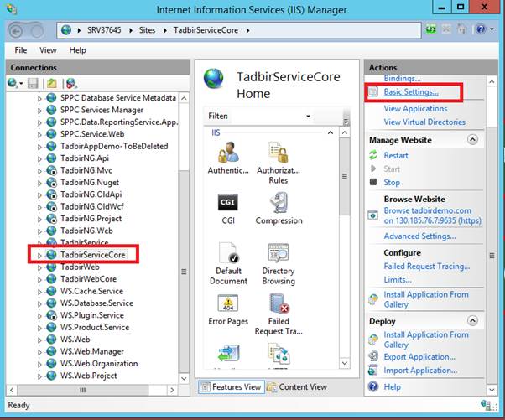Select the WS.Cache.Service site

[x=91, y=291]
